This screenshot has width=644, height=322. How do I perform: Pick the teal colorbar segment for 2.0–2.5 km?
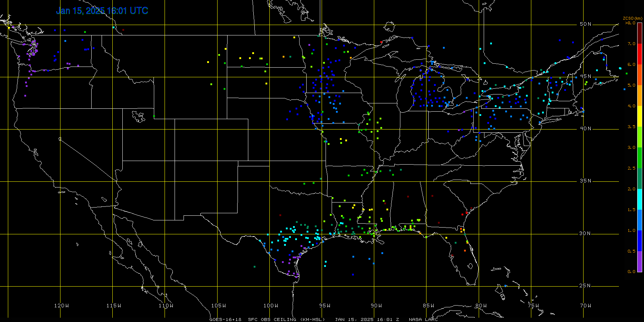[x=640, y=179]
